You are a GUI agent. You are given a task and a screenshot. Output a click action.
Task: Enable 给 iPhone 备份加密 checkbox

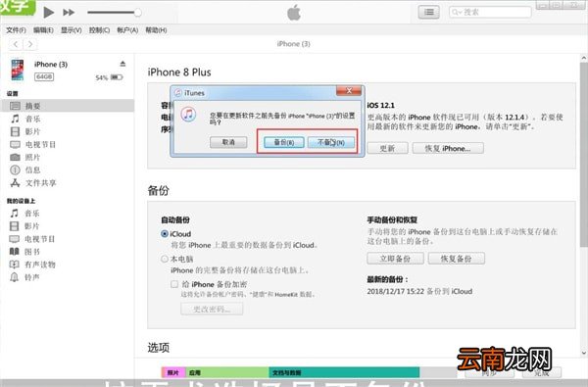coord(174,284)
